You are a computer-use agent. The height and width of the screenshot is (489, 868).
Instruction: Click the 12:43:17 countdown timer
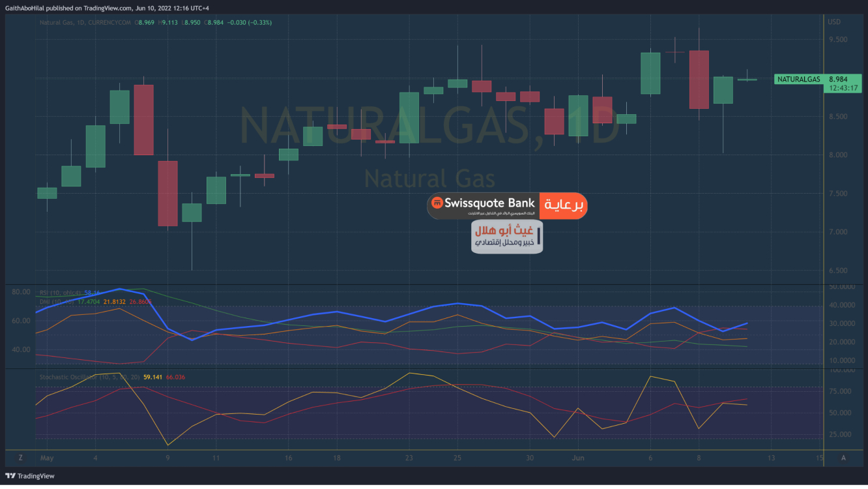tap(845, 88)
